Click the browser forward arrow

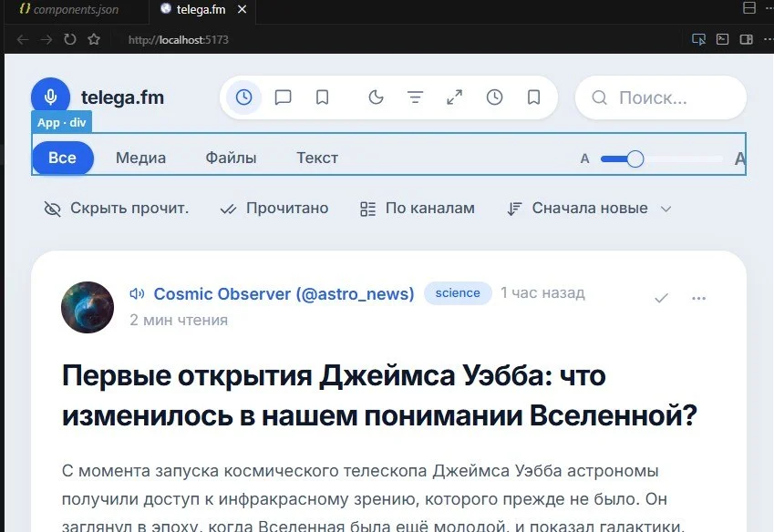point(46,39)
